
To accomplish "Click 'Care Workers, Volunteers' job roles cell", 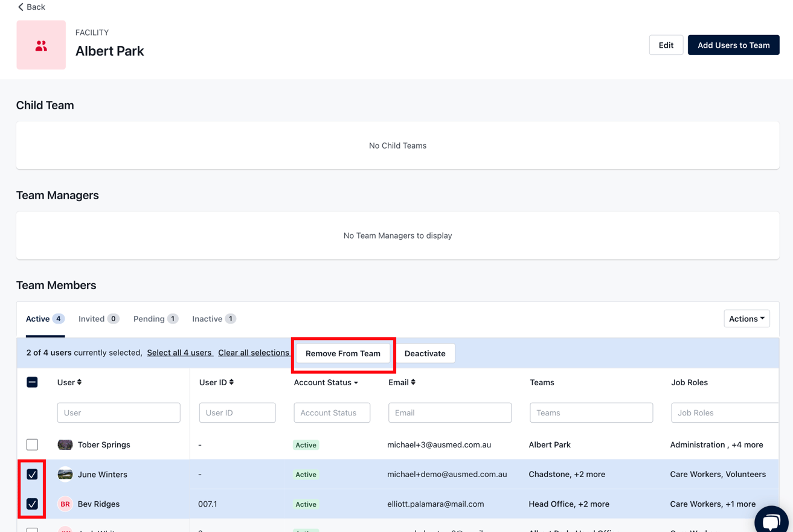I will (718, 475).
